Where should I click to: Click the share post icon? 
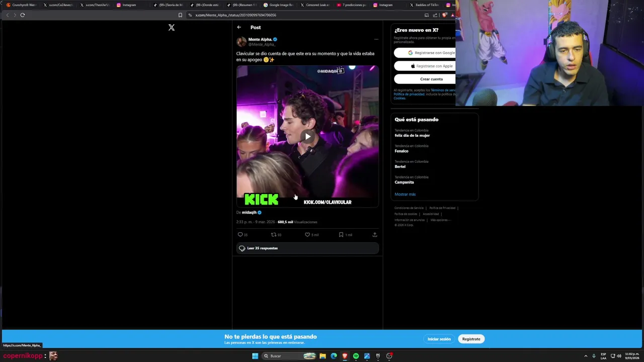(x=375, y=234)
